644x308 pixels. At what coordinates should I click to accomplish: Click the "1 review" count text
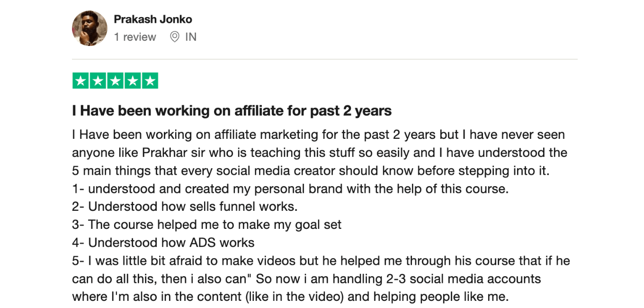pyautogui.click(x=135, y=37)
